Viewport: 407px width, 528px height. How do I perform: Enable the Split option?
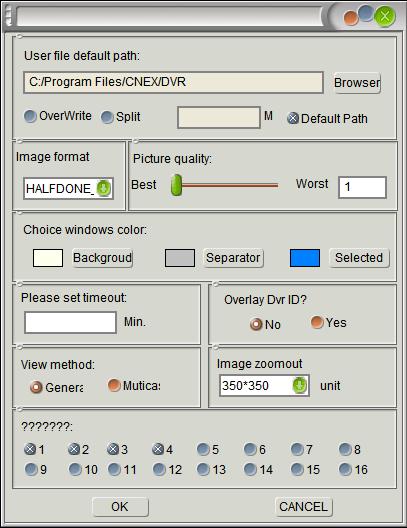click(x=107, y=117)
